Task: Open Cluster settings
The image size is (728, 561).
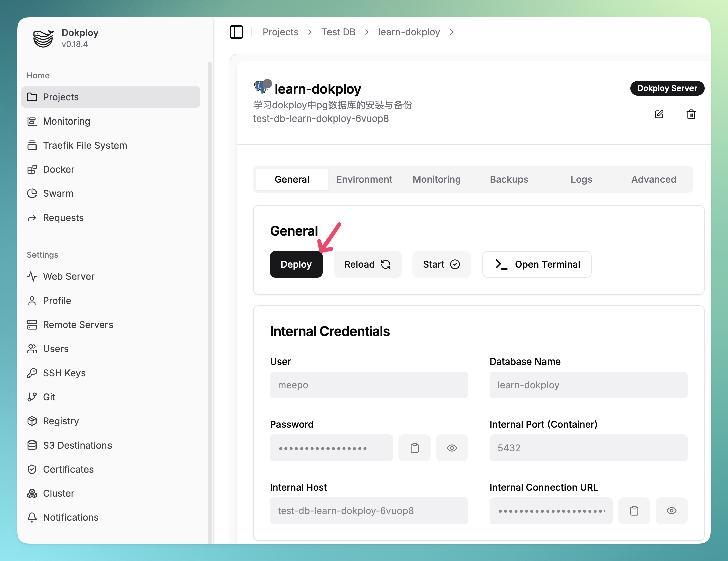Action: (x=111, y=493)
